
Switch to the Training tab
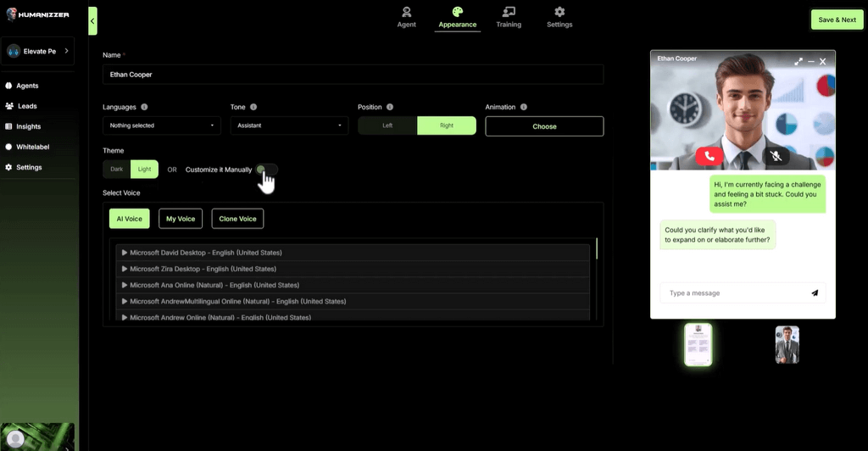[509, 17]
